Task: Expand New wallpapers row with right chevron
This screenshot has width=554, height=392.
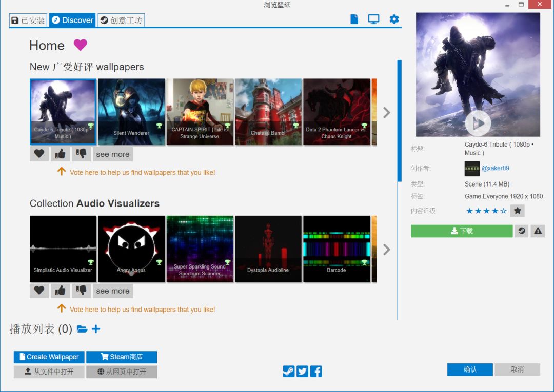Action: point(387,113)
